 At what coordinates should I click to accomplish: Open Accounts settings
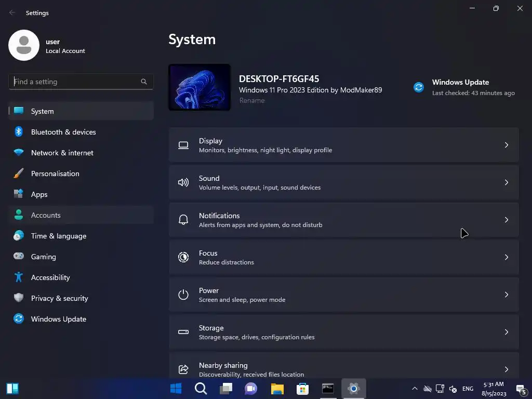[81, 215]
